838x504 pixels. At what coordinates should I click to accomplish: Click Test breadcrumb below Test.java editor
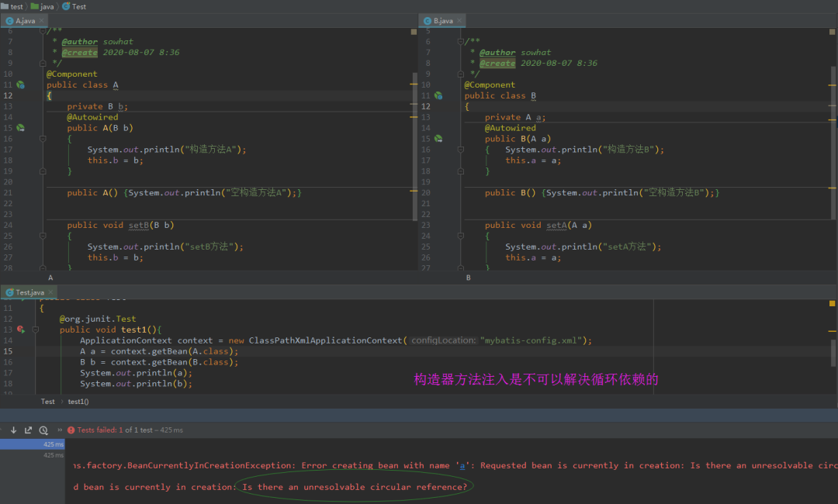click(x=47, y=402)
